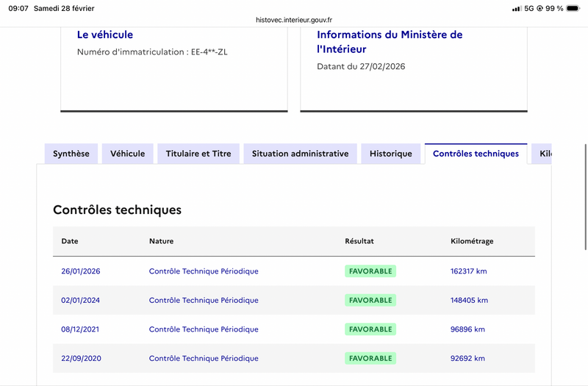Open the Véhicule tab
Image resolution: width=588 pixels, height=386 pixels.
coord(128,154)
